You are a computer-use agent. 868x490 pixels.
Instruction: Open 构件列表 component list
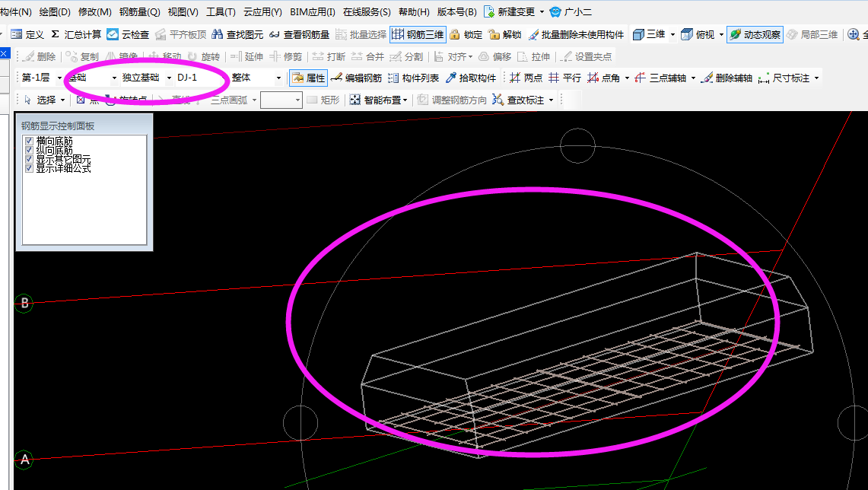pyautogui.click(x=414, y=78)
